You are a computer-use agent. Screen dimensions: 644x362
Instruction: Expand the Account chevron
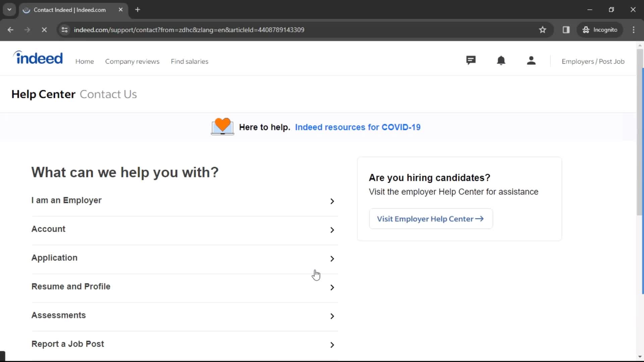coord(332,230)
